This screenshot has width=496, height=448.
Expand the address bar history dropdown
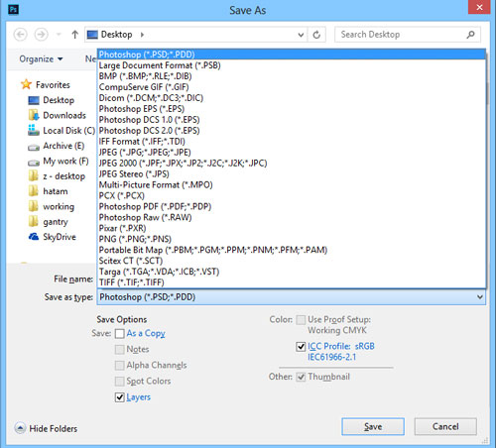[x=301, y=35]
